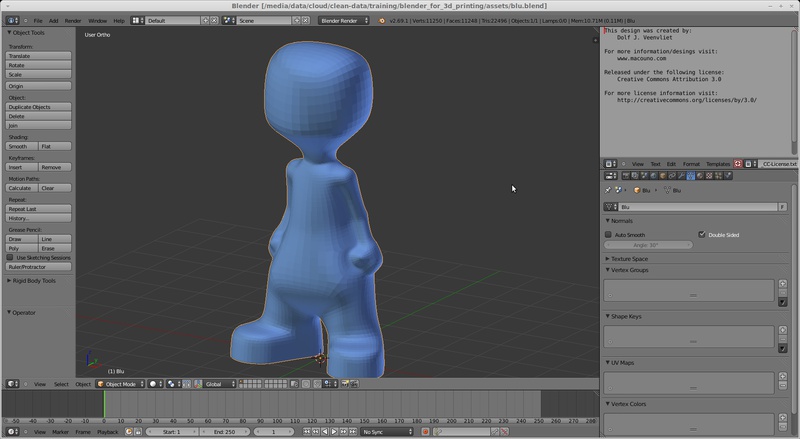Uncheck the Double Sided checkbox
The width and height of the screenshot is (800, 439).
pyautogui.click(x=702, y=235)
